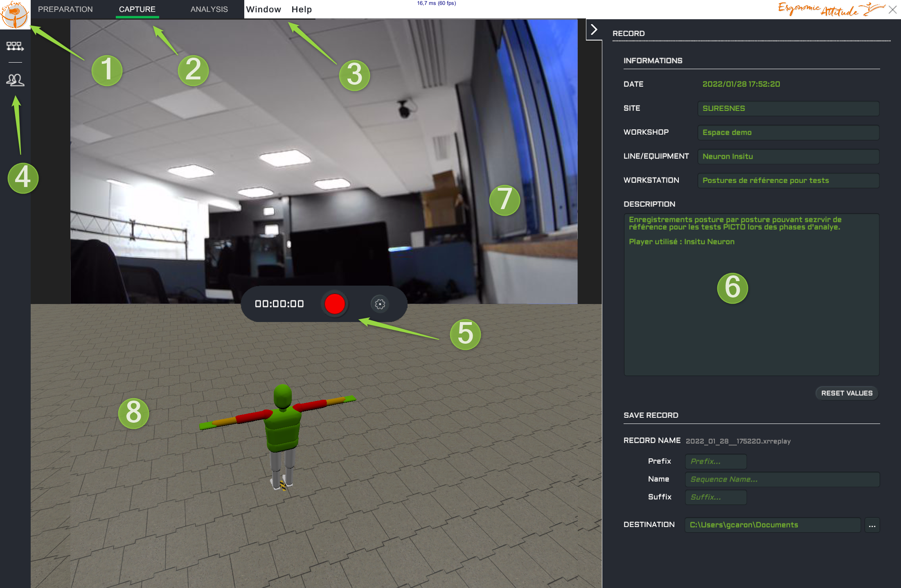The height and width of the screenshot is (588, 901).
Task: Start recording with the red button
Action: [x=334, y=304]
